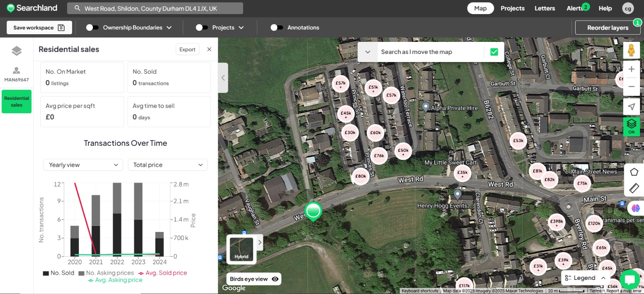Expand Ownership Boundaries dropdown chevron
Image resolution: width=644 pixels, height=294 pixels.
coord(169,27)
